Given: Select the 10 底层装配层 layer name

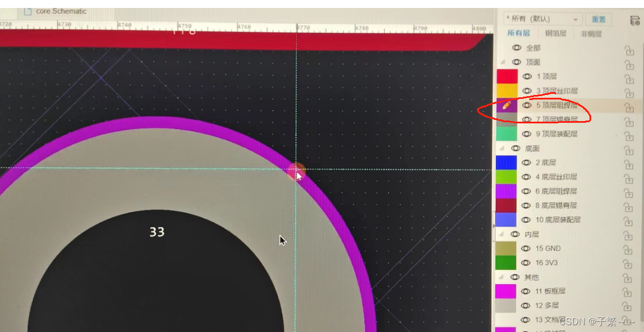Looking at the screenshot, I should [558, 220].
